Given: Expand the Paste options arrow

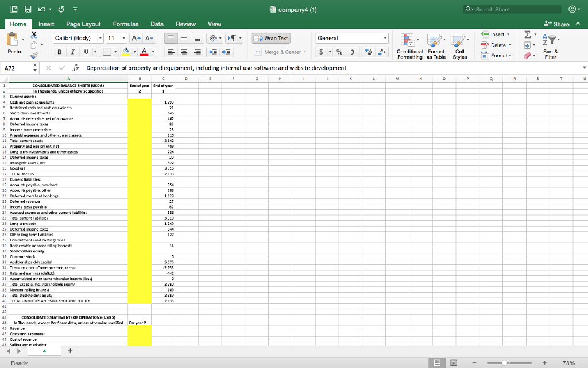Looking at the screenshot, I should pyautogui.click(x=23, y=40).
